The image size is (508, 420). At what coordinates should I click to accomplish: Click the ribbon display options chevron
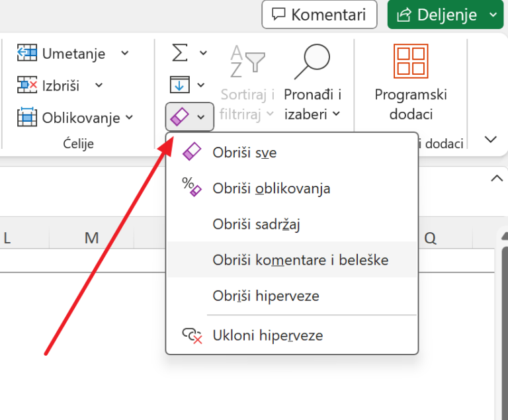491,140
